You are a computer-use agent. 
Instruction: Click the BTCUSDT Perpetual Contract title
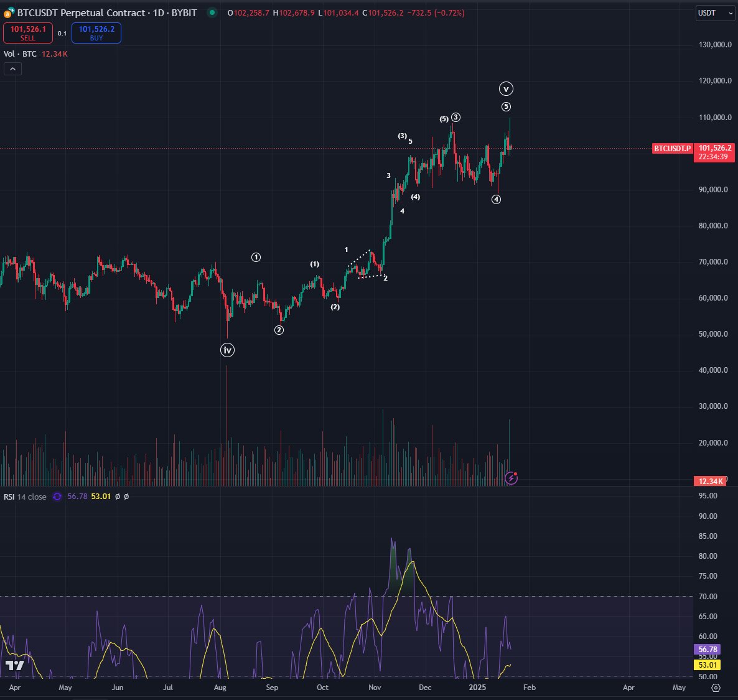pyautogui.click(x=107, y=12)
